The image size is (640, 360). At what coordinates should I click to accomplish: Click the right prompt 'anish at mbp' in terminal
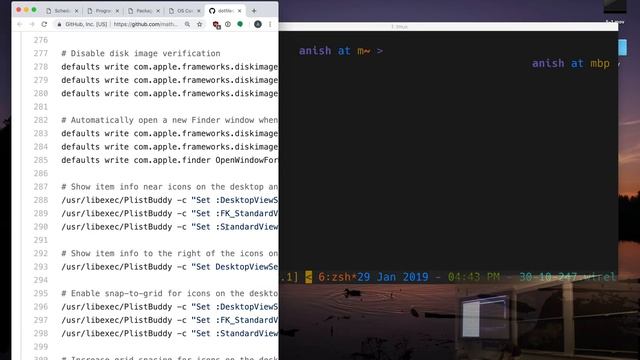(x=571, y=64)
